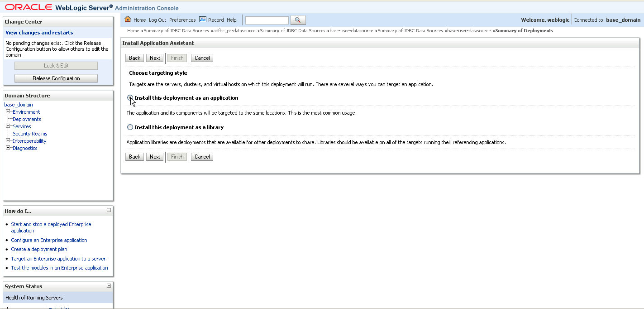Select base_domain in Domain Structure

click(19, 105)
